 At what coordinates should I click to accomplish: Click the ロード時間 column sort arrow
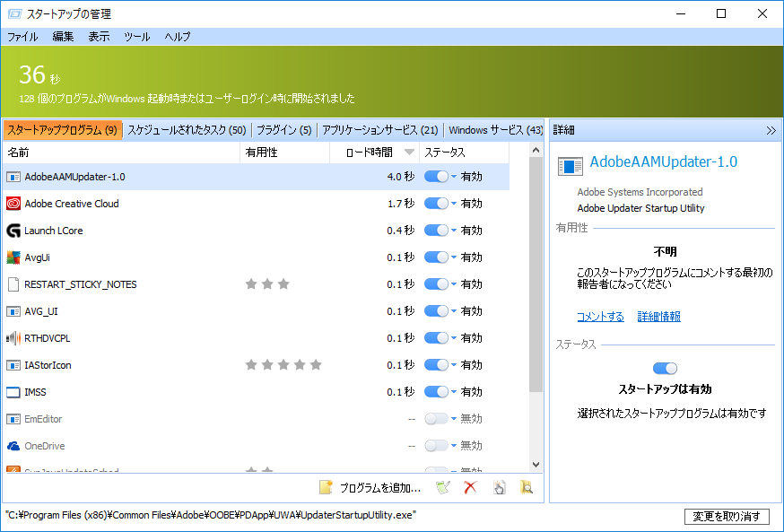coord(410,153)
